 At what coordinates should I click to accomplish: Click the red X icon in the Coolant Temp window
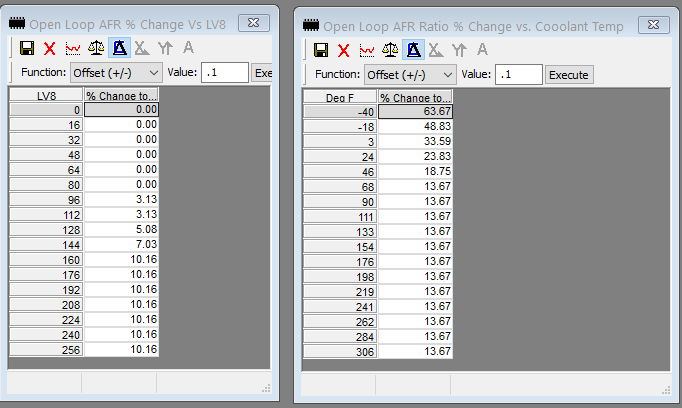pyautogui.click(x=343, y=50)
